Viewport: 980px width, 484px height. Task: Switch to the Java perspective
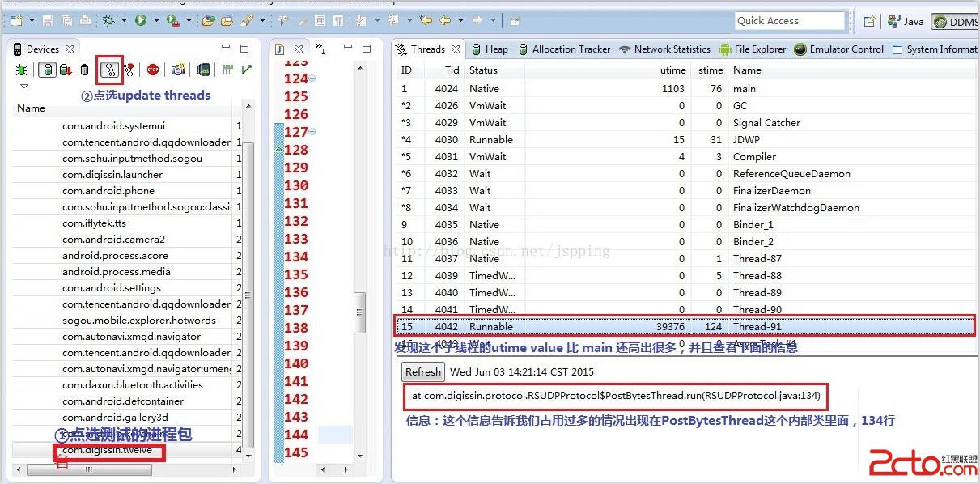[x=906, y=22]
